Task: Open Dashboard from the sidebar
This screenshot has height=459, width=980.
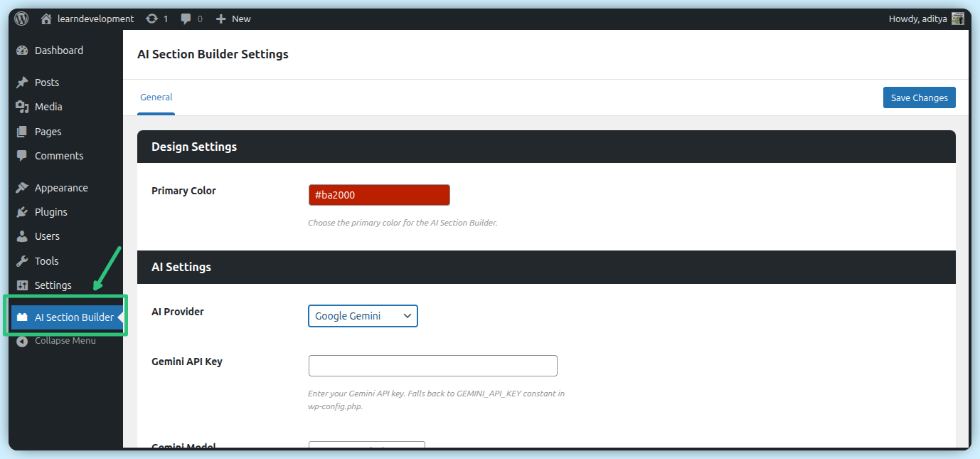Action: pos(58,51)
